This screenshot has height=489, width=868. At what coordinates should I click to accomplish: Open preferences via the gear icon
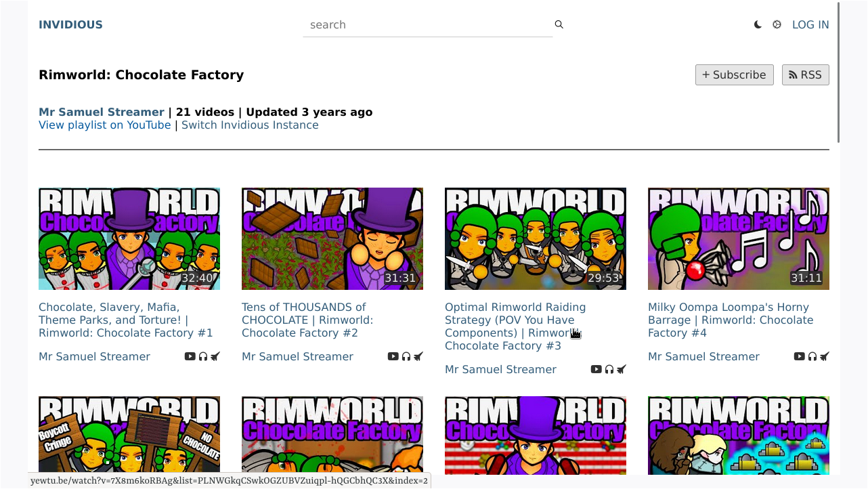click(777, 24)
